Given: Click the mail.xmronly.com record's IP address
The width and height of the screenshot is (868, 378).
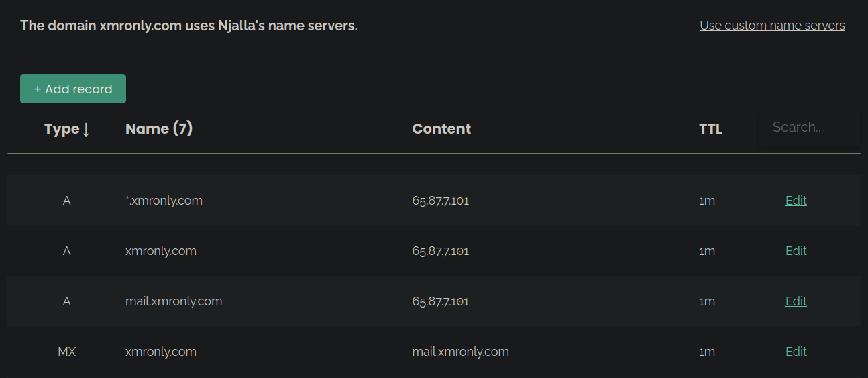Looking at the screenshot, I should (441, 301).
